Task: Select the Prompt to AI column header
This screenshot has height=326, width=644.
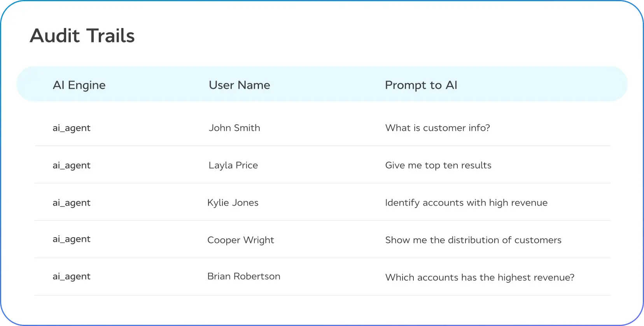Action: pos(421,85)
